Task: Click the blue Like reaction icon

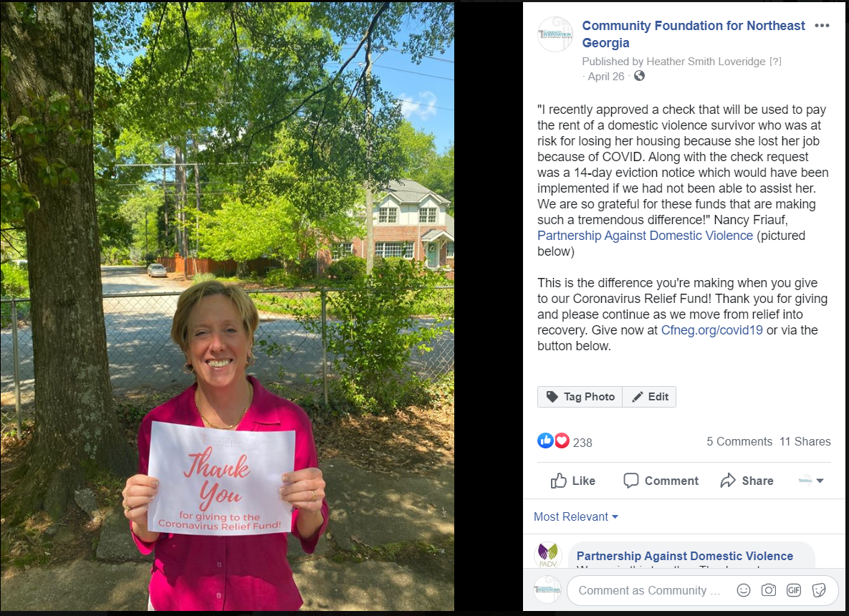Action: [x=545, y=441]
